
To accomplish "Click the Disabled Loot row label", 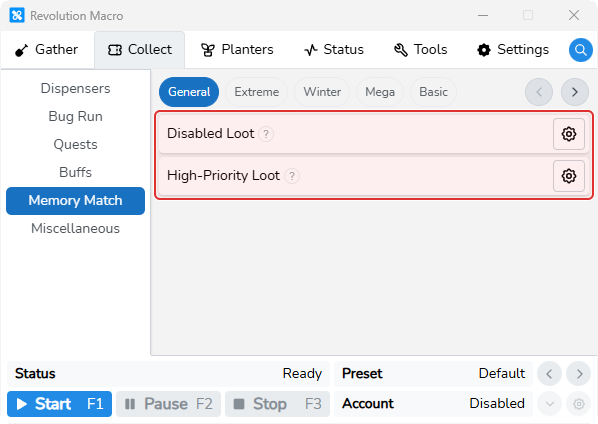I will pos(211,134).
